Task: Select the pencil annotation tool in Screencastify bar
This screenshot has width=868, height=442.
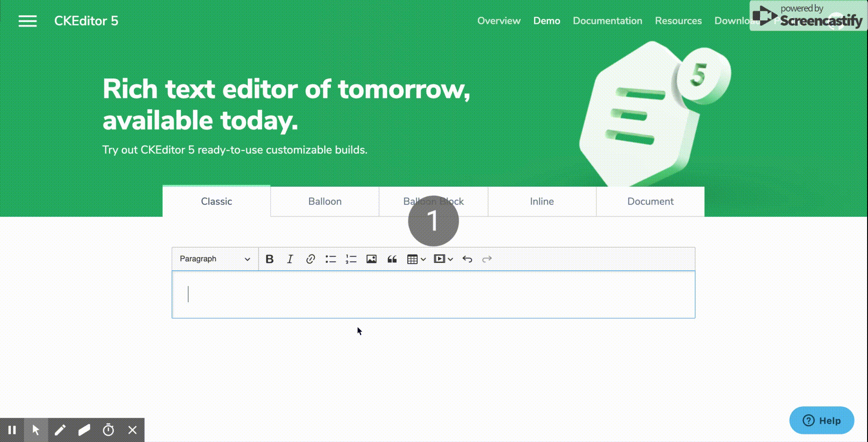Action: [x=61, y=430]
